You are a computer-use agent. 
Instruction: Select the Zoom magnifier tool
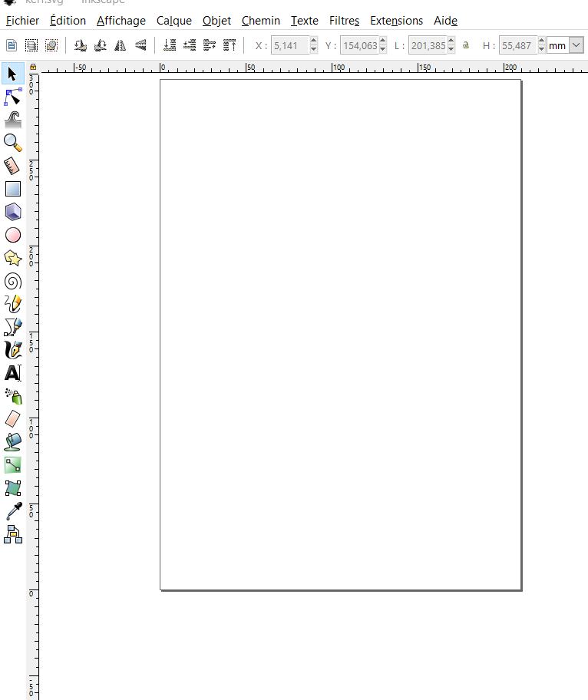(12, 143)
